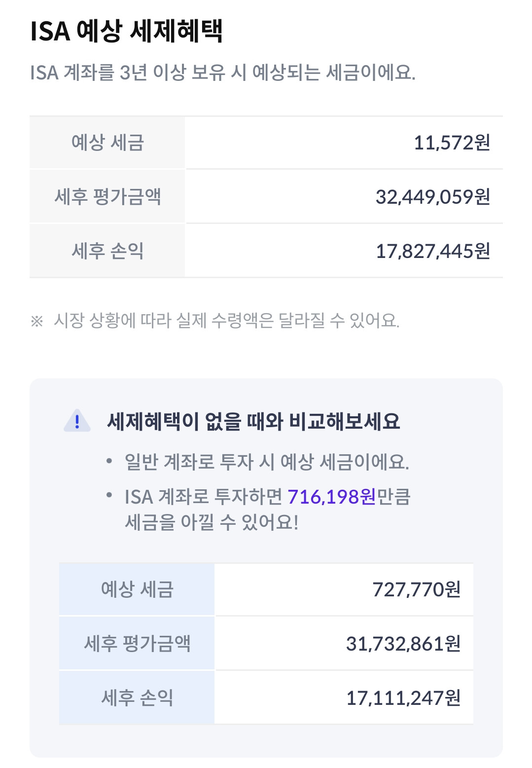Click the highlighted 716,198원 savings amount

[331, 497]
